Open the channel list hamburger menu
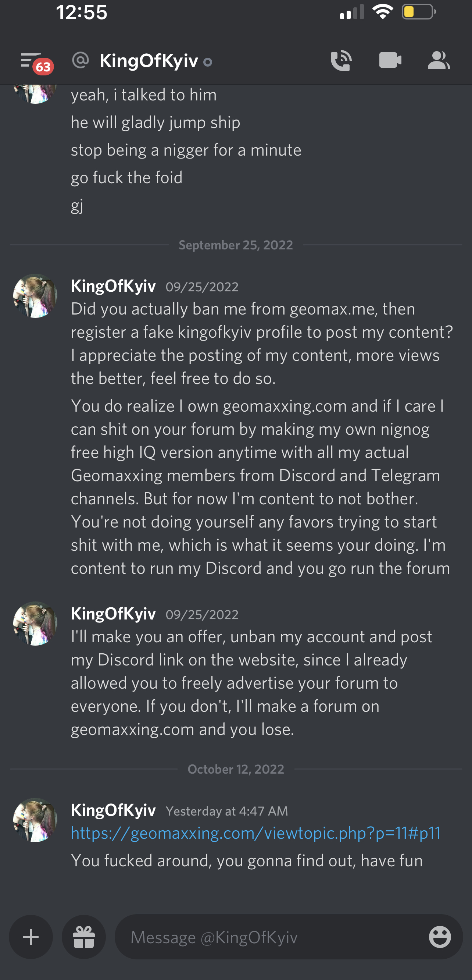Screen dimensions: 472x980 pyautogui.click(x=31, y=61)
